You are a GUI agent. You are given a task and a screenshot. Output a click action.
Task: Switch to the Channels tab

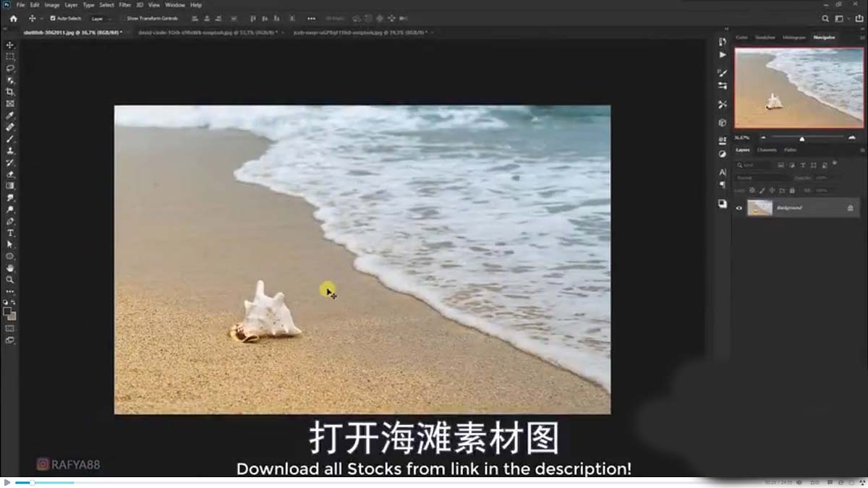pyautogui.click(x=766, y=150)
